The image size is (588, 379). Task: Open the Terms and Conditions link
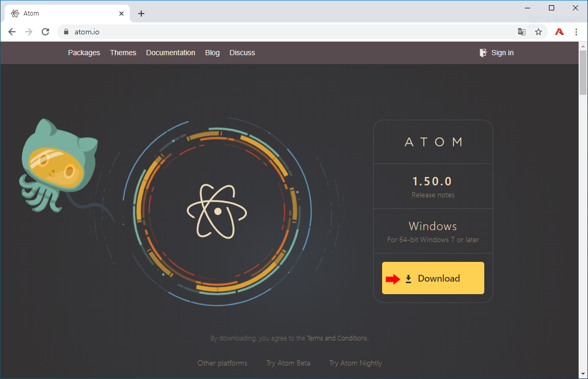[x=337, y=338]
